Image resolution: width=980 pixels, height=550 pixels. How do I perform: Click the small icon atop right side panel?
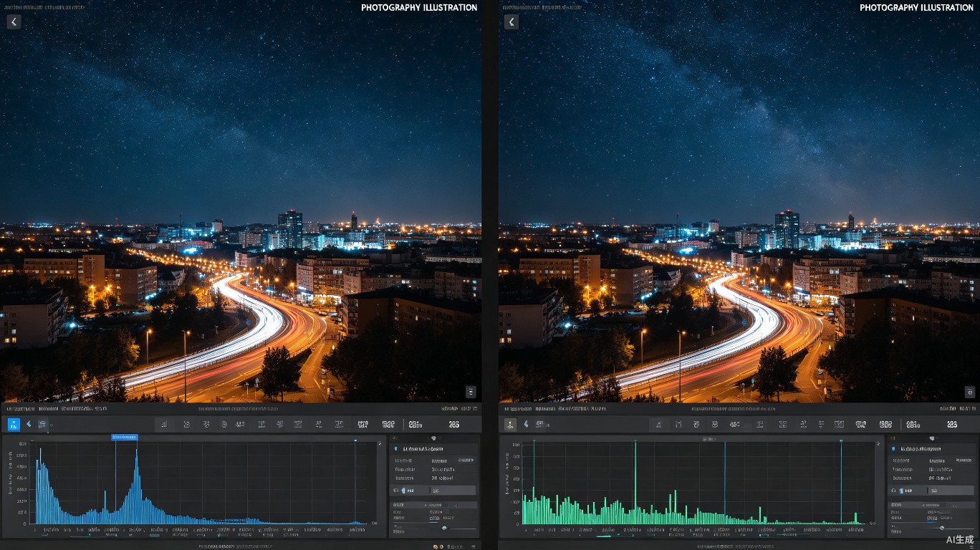click(x=932, y=438)
